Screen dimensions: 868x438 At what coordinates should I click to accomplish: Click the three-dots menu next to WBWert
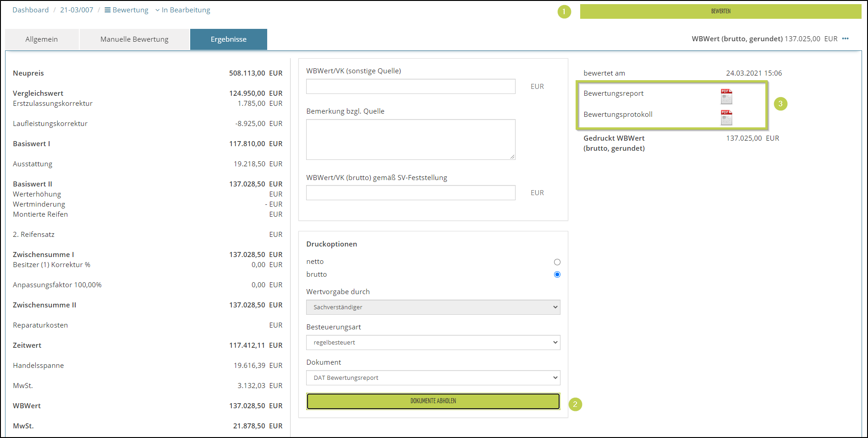845,39
